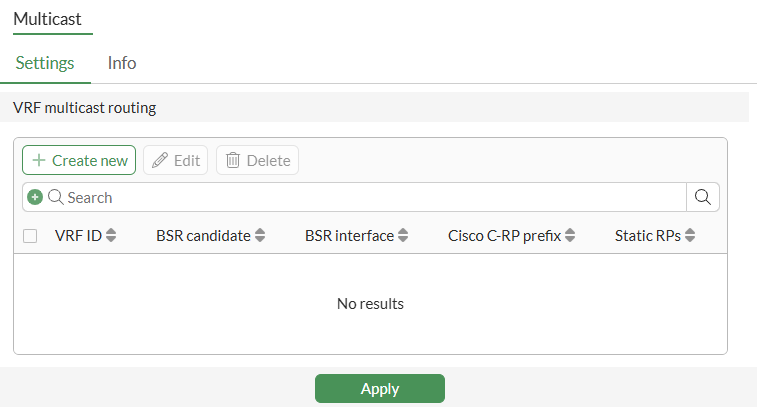
Task: Click the trash can Delete icon
Action: (233, 160)
